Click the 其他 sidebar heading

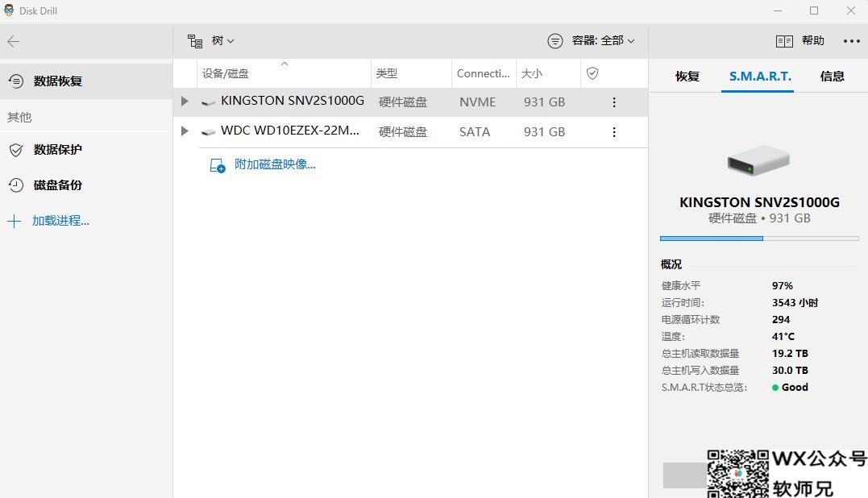[19, 118]
